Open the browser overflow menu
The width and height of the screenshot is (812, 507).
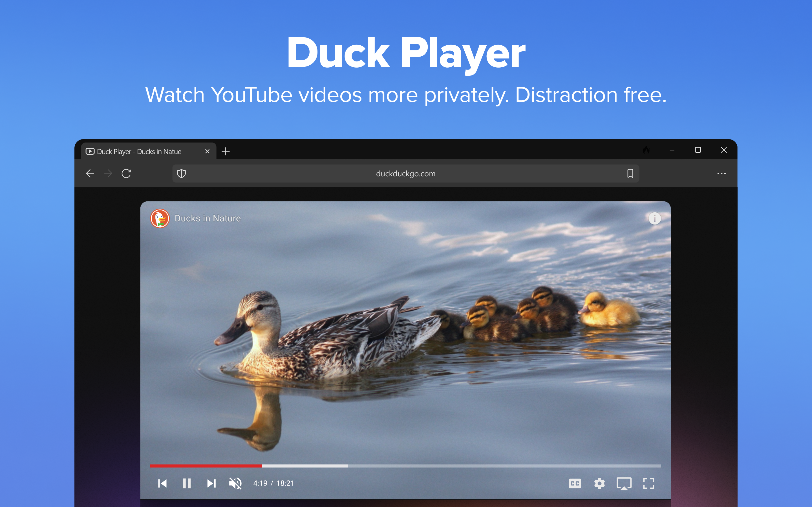[722, 173]
